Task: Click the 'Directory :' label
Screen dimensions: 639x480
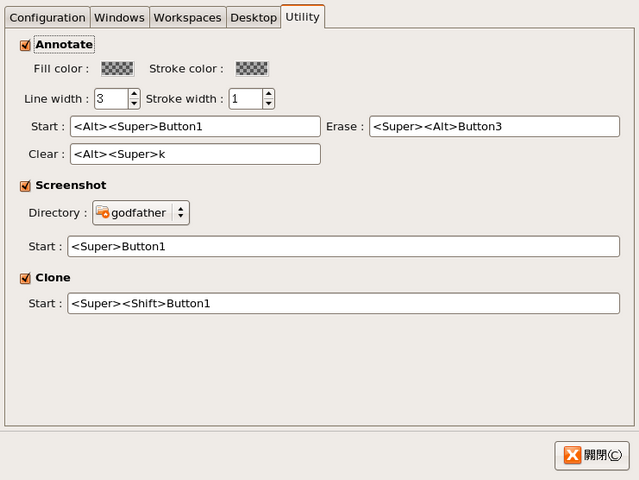Action: pyautogui.click(x=58, y=213)
